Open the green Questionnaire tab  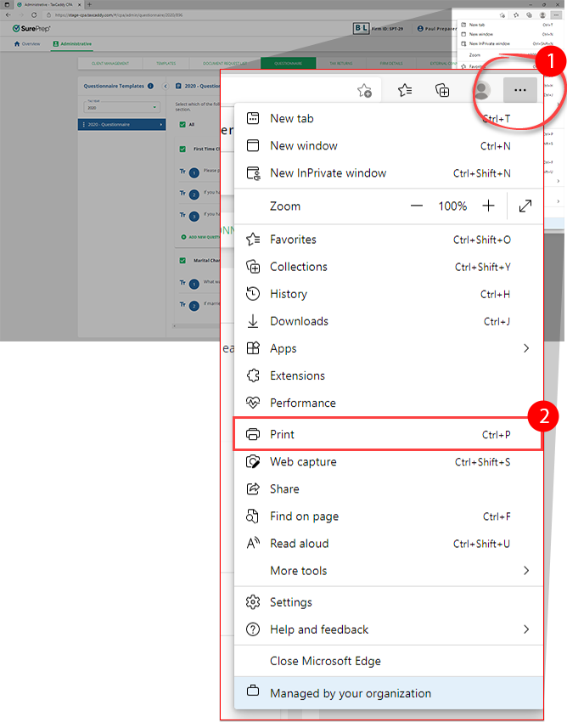288,63
